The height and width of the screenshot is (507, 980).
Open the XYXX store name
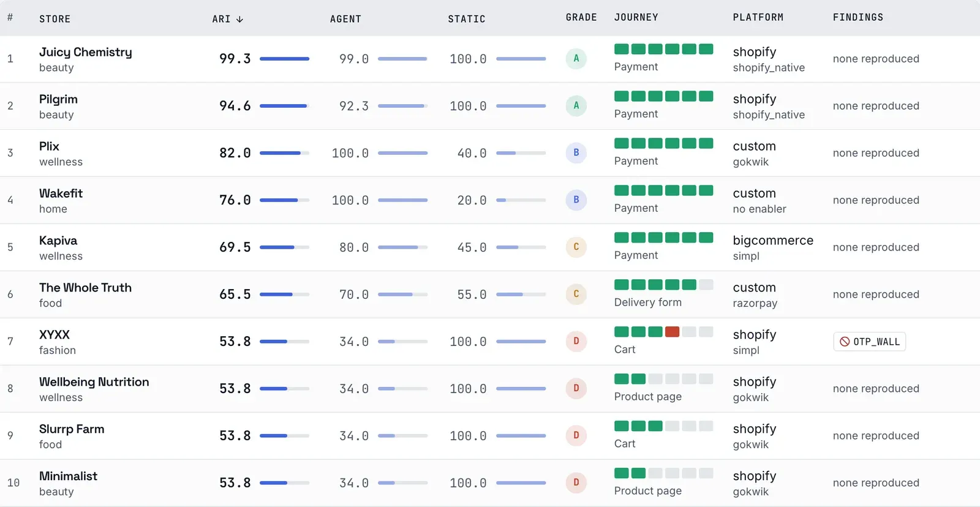55,335
